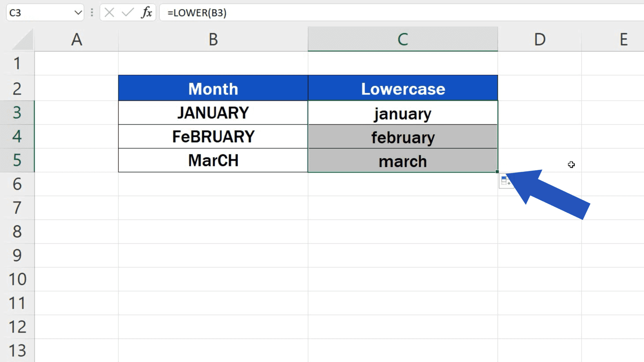Image resolution: width=644 pixels, height=362 pixels.
Task: Click the Insert Function (fx) icon
Action: click(x=147, y=12)
